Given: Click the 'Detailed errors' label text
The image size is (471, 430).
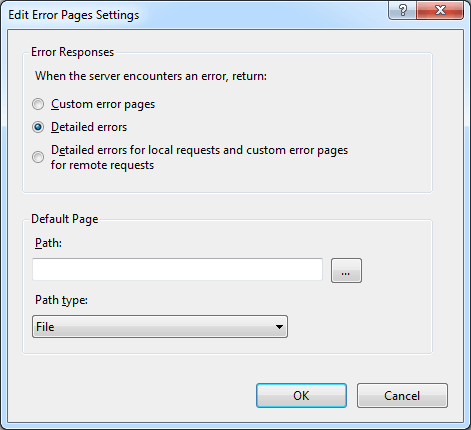Looking at the screenshot, I should coord(89,127).
